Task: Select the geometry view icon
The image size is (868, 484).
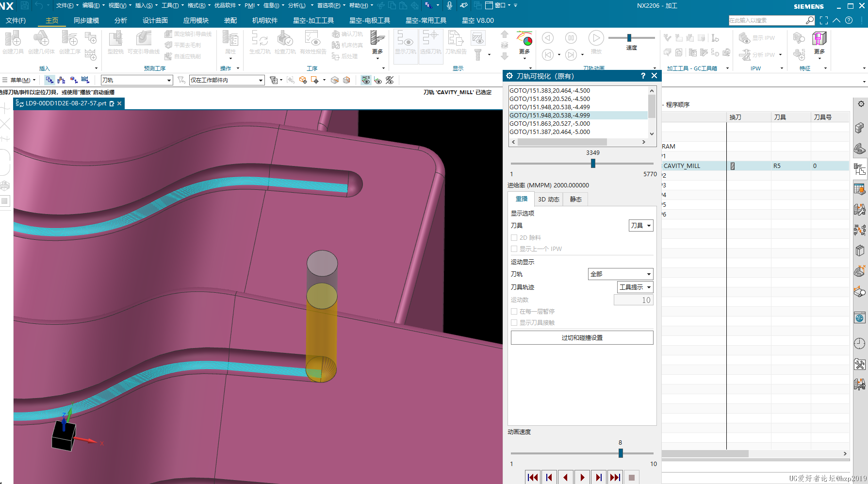Action: coord(73,80)
